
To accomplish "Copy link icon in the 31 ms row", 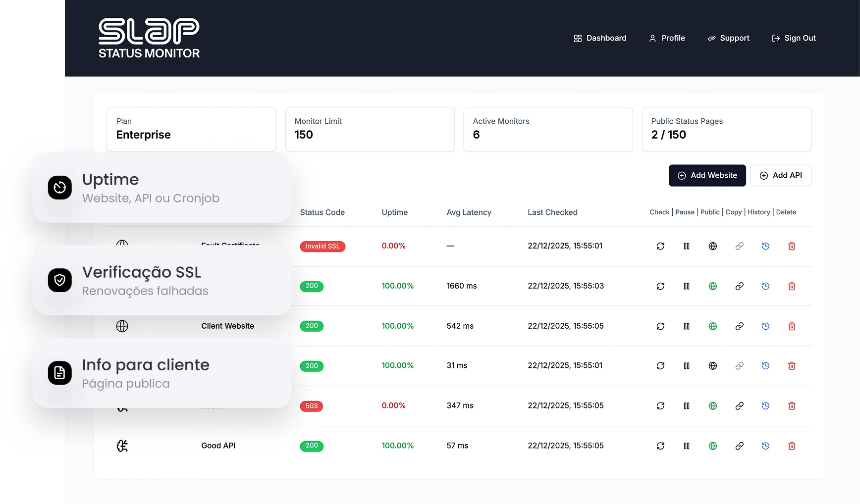I will 739,366.
